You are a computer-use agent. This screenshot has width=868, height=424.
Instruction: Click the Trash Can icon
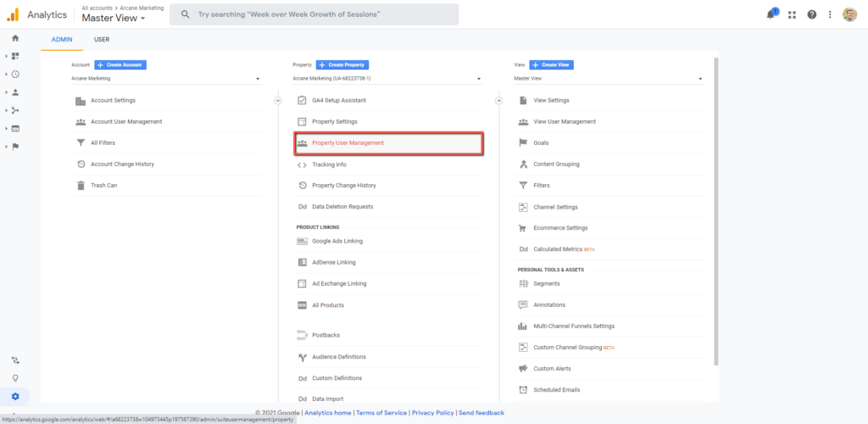[81, 186]
